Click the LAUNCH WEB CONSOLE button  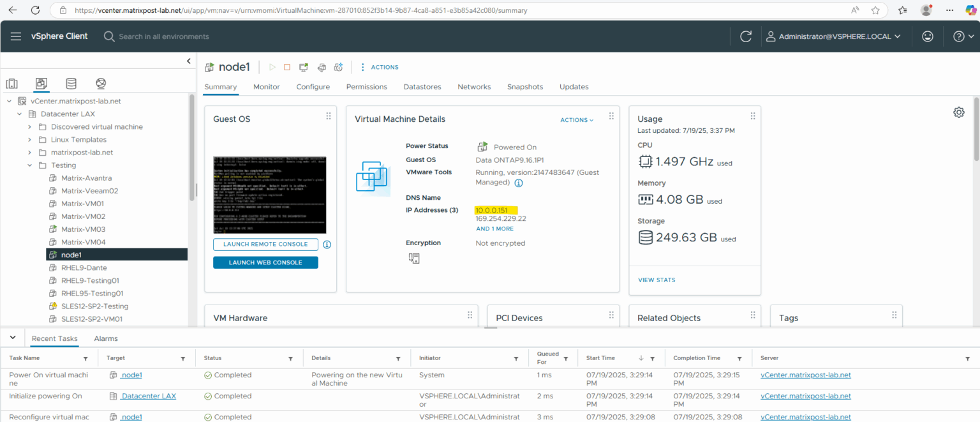tap(265, 262)
